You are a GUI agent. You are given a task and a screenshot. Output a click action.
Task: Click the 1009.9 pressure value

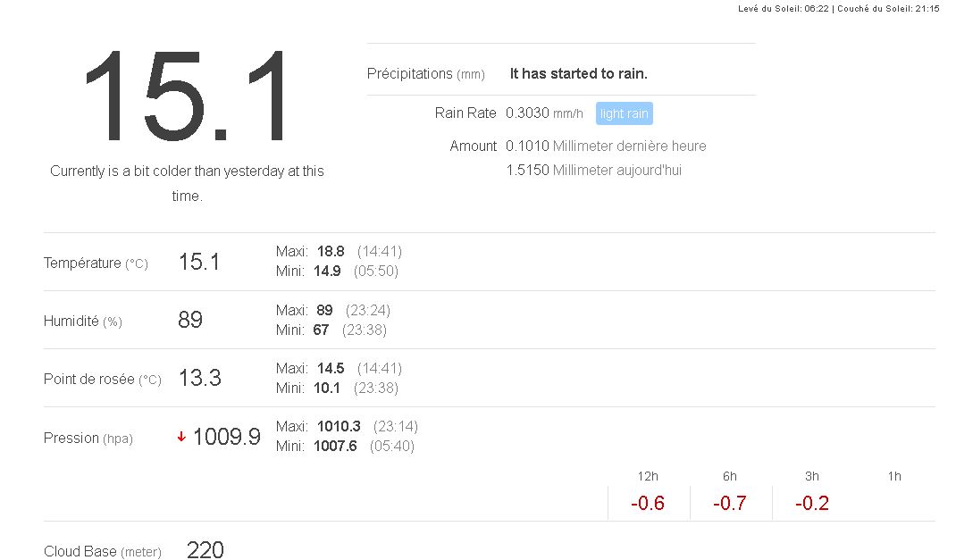[226, 437]
